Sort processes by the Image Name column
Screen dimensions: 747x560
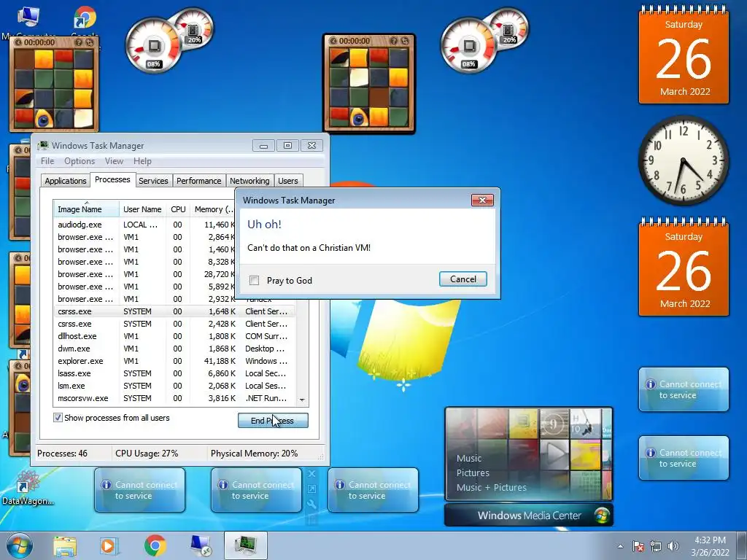pos(86,209)
